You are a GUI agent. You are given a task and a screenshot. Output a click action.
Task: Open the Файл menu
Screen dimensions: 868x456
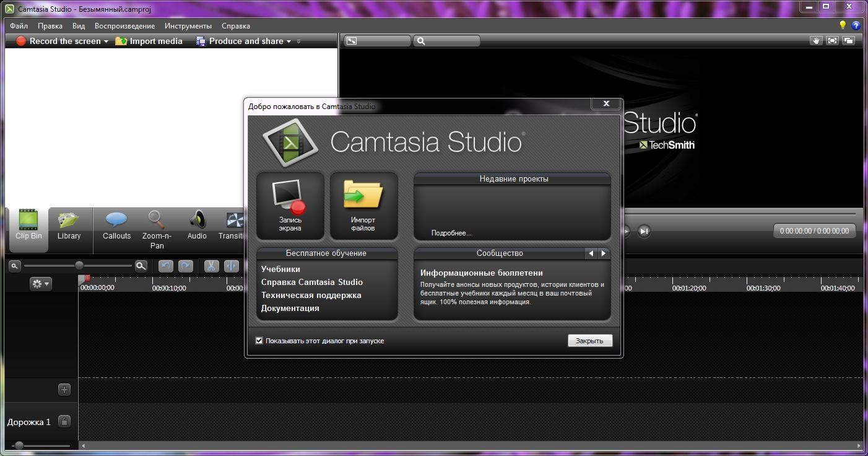pos(19,26)
